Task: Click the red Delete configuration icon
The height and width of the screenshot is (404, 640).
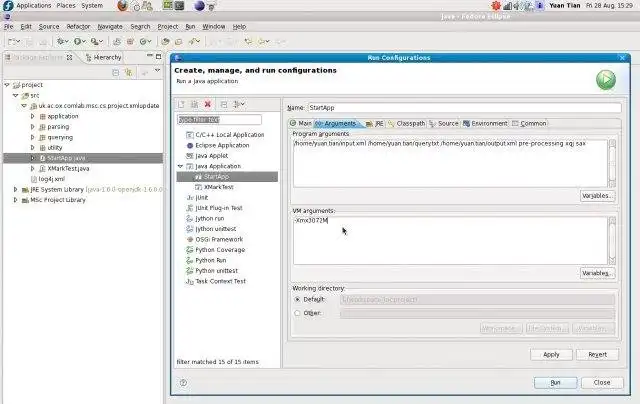Action: 208,104
